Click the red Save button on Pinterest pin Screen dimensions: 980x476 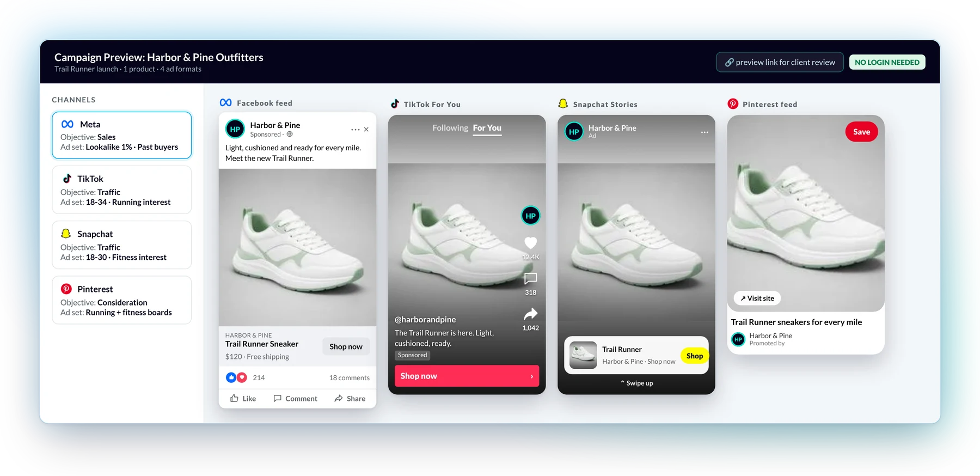861,132
